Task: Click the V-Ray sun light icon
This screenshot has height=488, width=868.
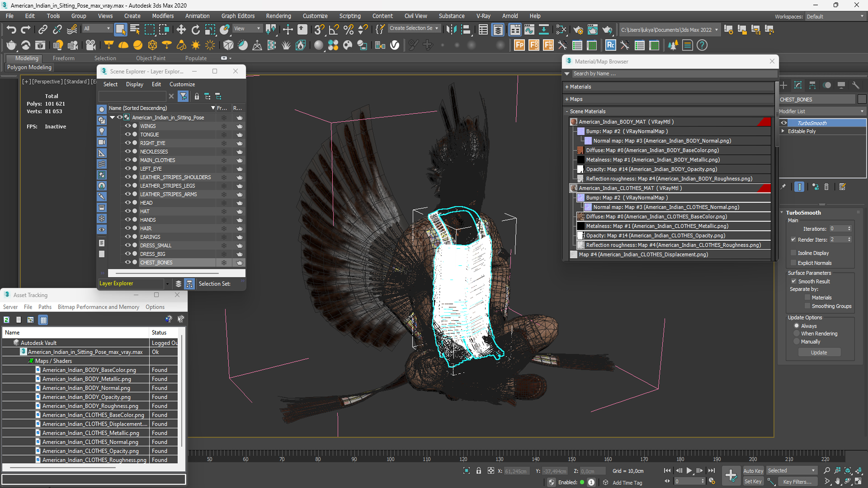Action: (196, 45)
